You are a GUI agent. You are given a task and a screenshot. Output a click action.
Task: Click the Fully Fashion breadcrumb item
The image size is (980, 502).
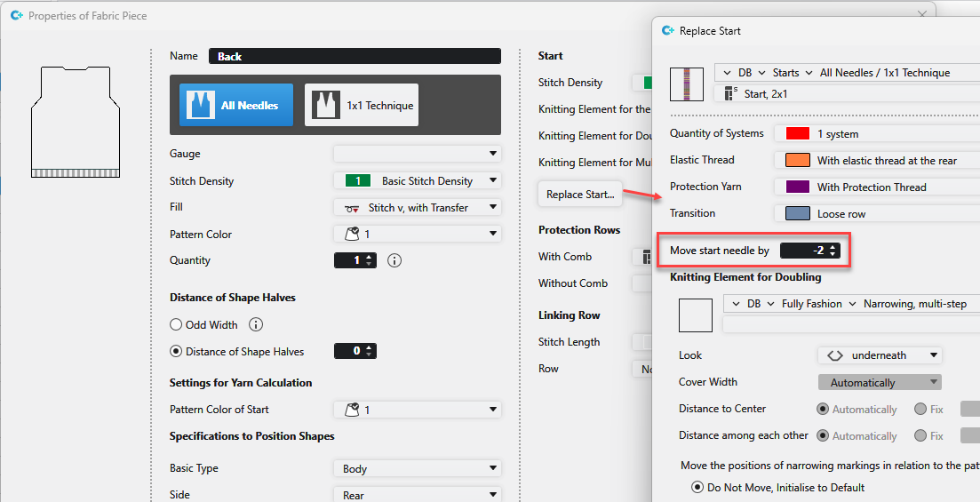coord(811,304)
